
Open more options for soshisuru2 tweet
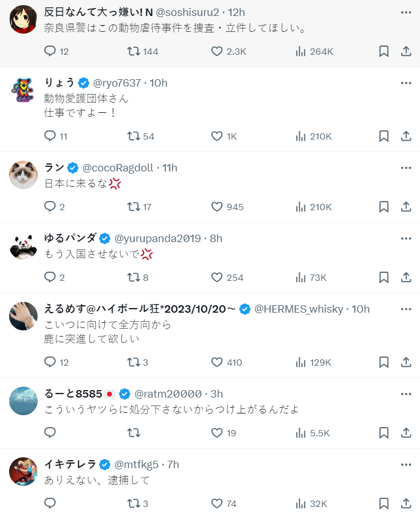click(x=406, y=13)
